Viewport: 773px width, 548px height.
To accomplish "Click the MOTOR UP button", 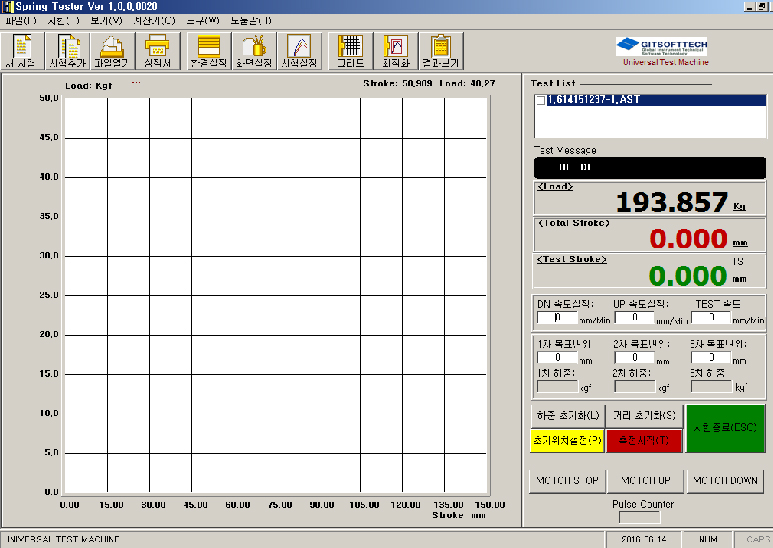I will pos(646,480).
